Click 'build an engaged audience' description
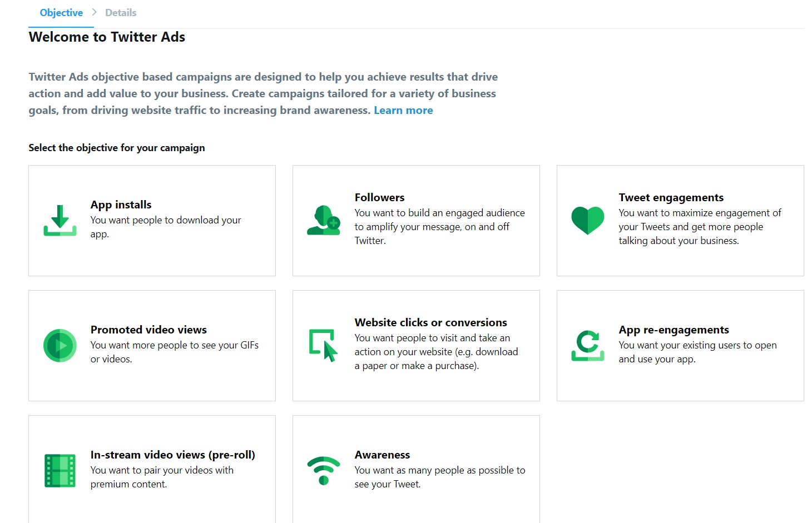This screenshot has width=812, height=523. tap(439, 227)
